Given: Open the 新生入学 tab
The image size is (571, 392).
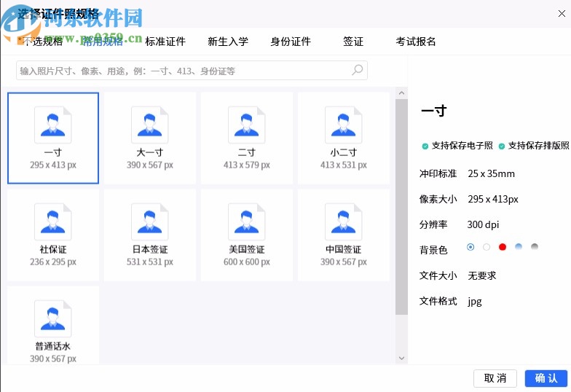Looking at the screenshot, I should (x=228, y=42).
